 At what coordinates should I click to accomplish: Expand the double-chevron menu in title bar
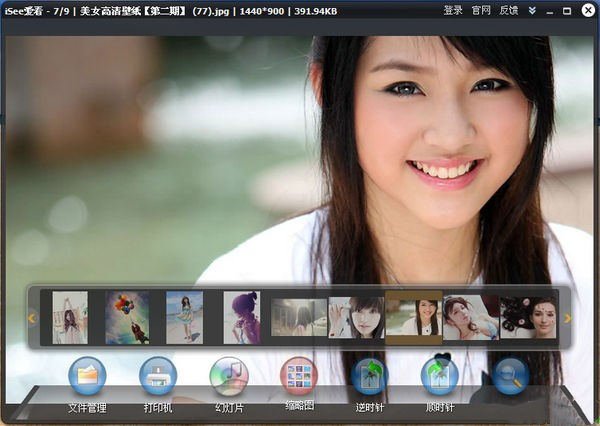point(532,10)
